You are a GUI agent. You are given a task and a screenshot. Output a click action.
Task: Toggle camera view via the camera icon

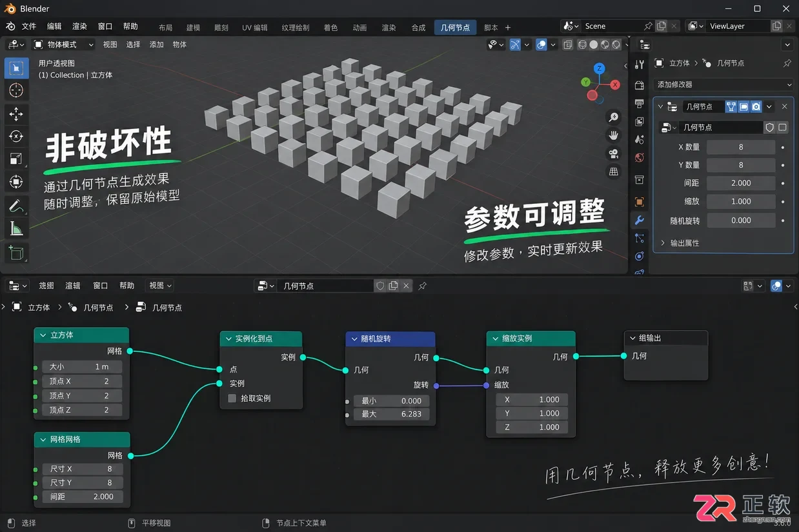coord(613,153)
